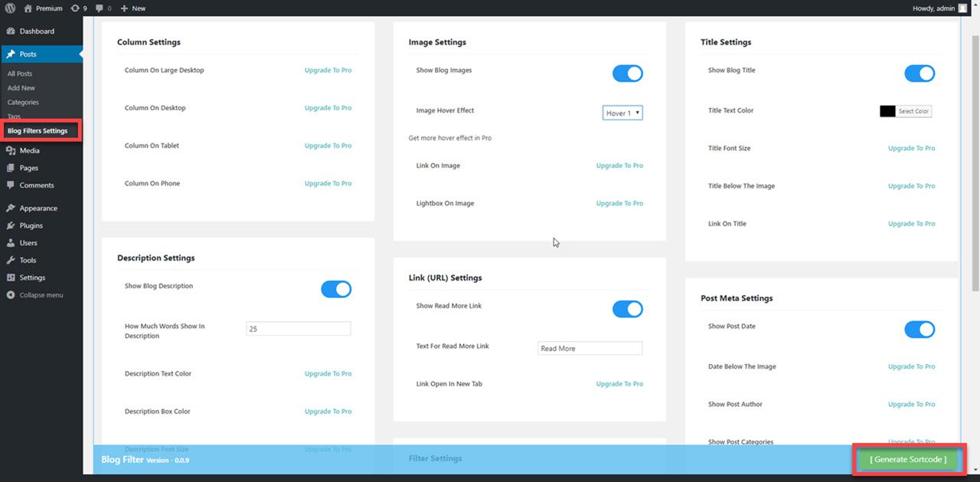Open Blog Filters Settings submenu item
Viewport: 980px width, 482px height.
click(38, 131)
